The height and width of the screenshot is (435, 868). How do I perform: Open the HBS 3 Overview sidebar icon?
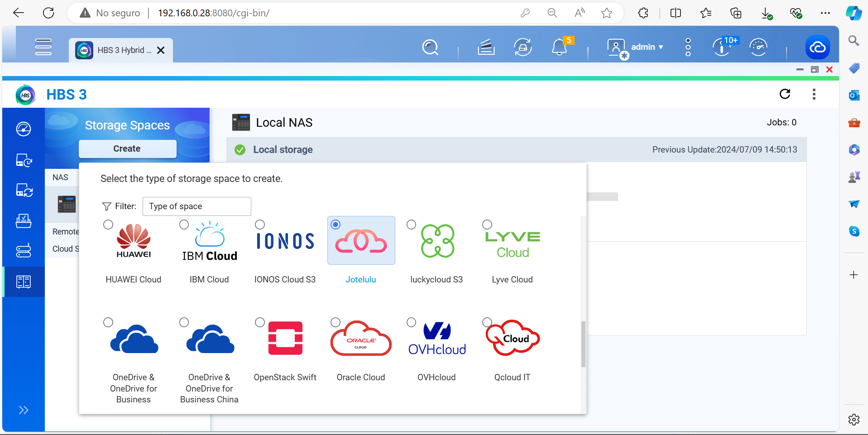pos(24,129)
